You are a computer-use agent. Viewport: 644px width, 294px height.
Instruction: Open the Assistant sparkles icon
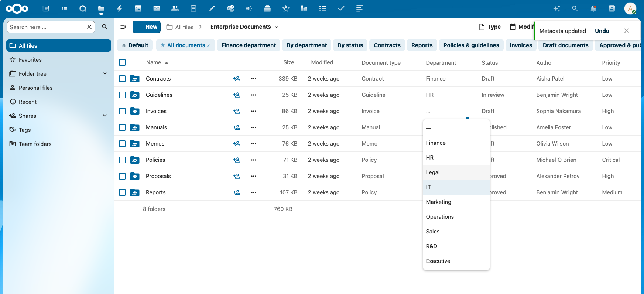[557, 8]
